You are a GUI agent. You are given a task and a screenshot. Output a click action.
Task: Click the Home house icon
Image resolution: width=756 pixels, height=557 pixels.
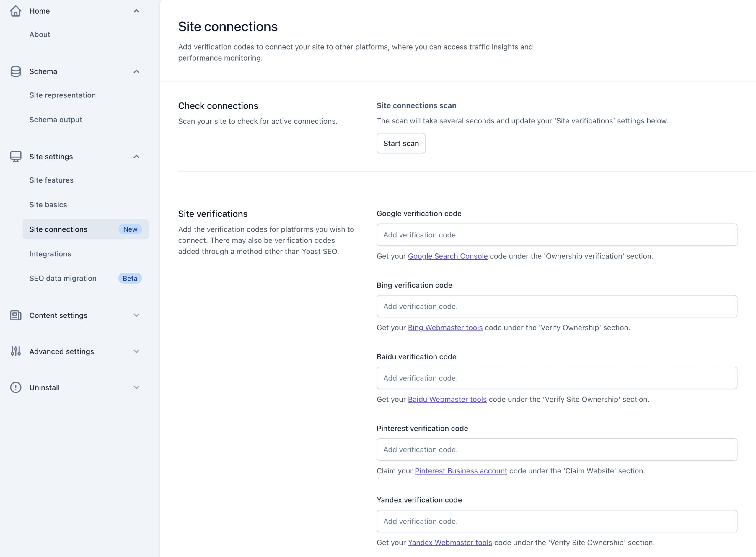pos(16,11)
